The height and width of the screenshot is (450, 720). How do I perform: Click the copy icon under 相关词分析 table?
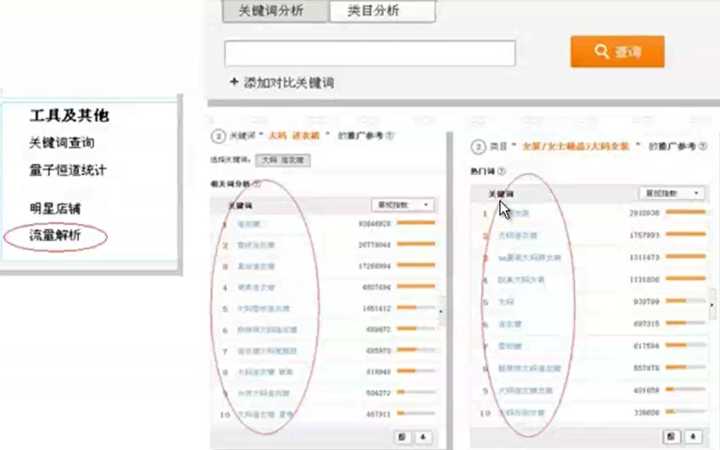coord(402,437)
